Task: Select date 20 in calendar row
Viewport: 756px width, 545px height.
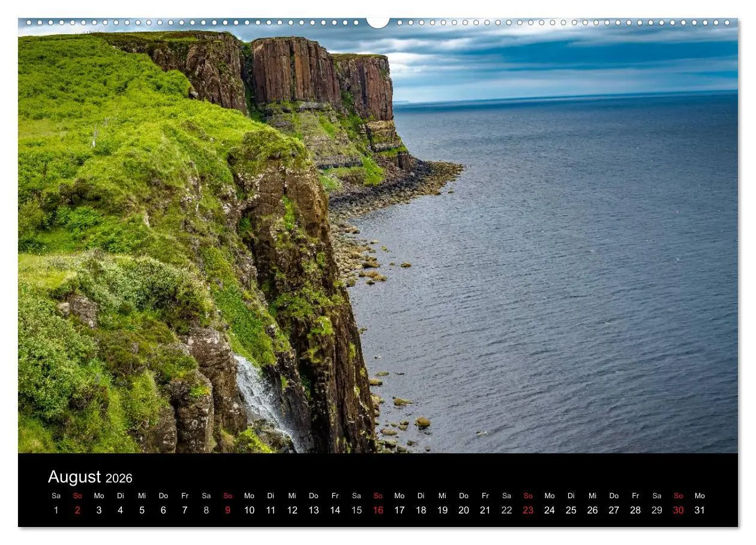Action: tap(464, 510)
